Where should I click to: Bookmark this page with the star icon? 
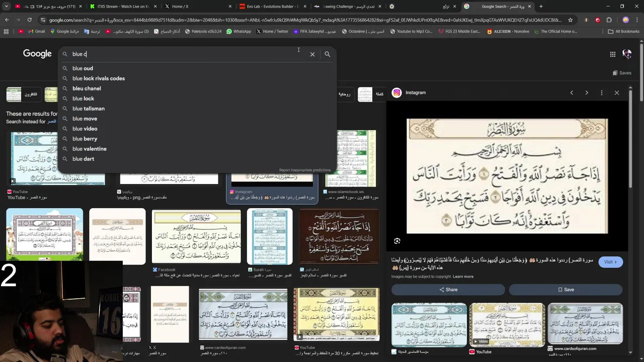(571, 20)
